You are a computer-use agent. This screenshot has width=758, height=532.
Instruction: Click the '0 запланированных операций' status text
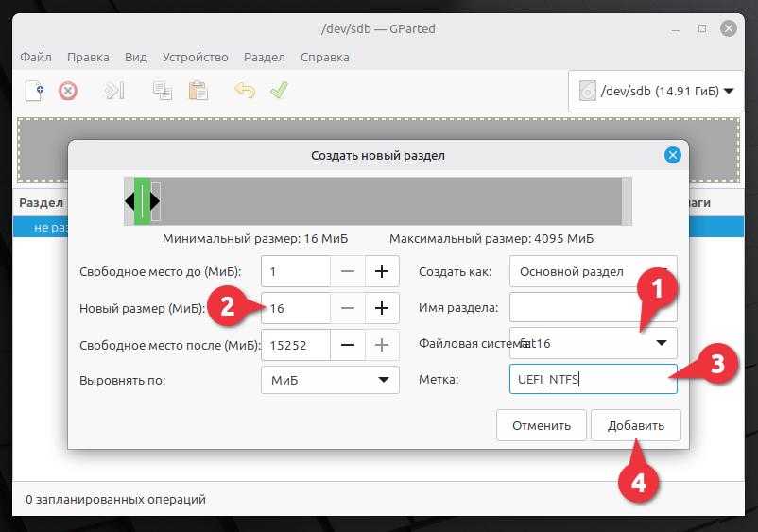pyautogui.click(x=115, y=499)
